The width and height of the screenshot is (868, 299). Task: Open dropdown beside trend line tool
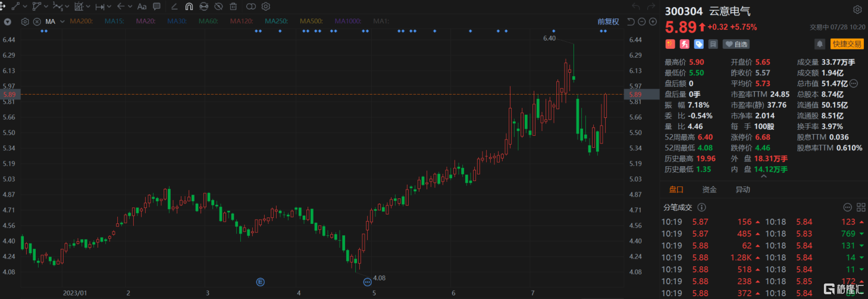25,7
